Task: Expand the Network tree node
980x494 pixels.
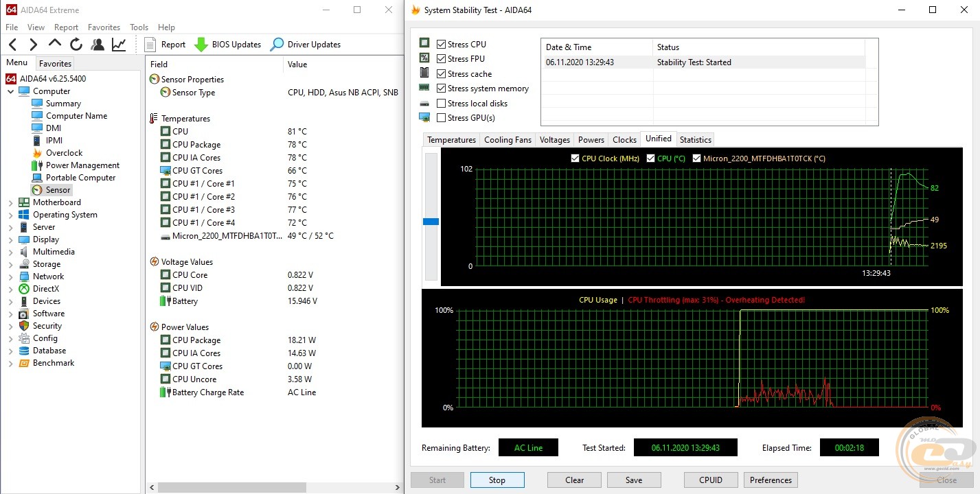Action: click(x=10, y=277)
